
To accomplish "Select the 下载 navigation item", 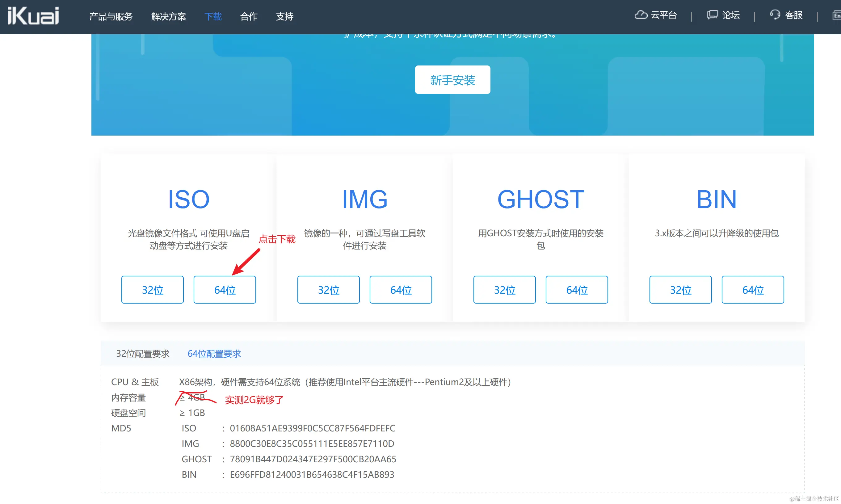I will (213, 16).
